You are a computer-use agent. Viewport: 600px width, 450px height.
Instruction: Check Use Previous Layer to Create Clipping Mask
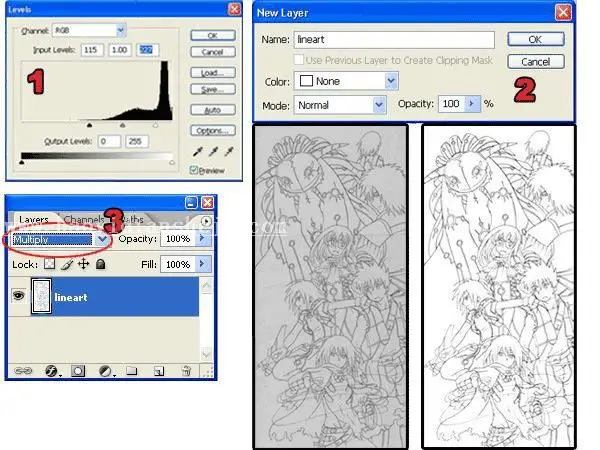(299, 60)
